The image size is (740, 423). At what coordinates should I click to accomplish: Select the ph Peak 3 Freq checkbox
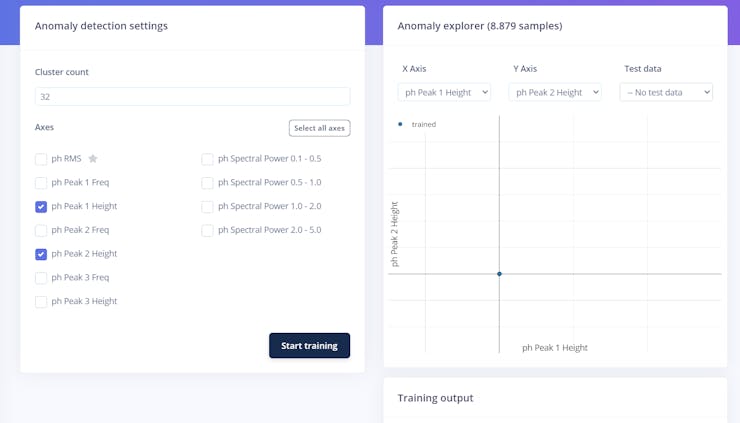pyautogui.click(x=41, y=278)
